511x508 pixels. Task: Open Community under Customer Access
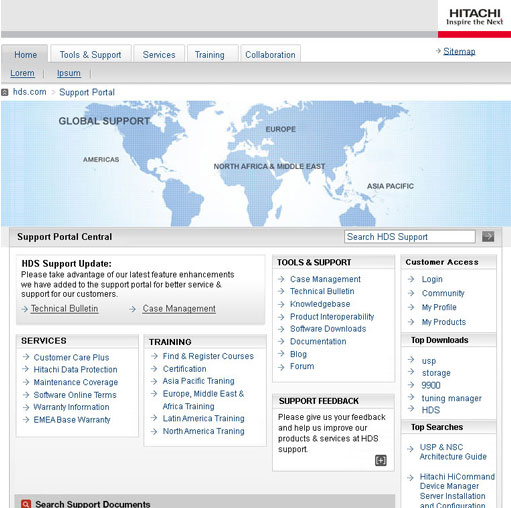443,293
